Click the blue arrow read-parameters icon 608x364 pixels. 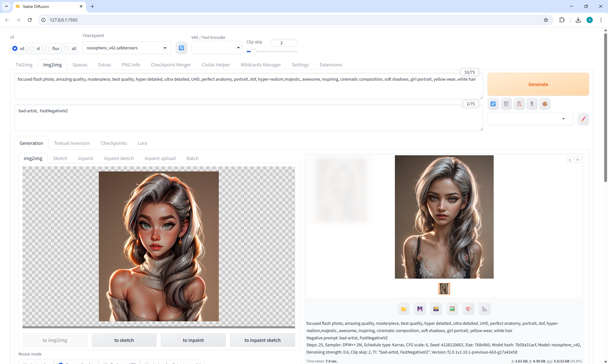click(x=493, y=104)
